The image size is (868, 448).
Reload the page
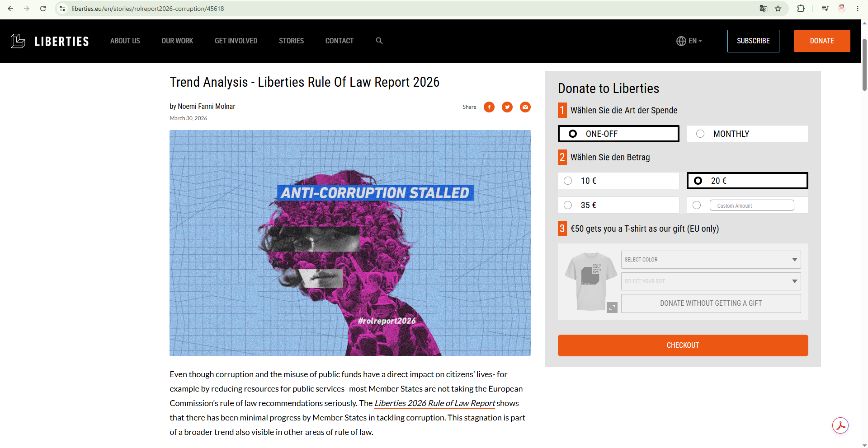[43, 9]
